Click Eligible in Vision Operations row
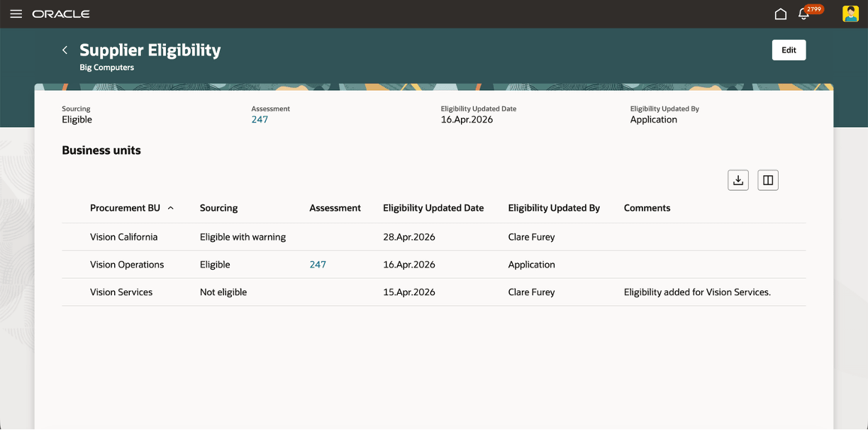Viewport: 868px width, 430px height. [x=215, y=265]
